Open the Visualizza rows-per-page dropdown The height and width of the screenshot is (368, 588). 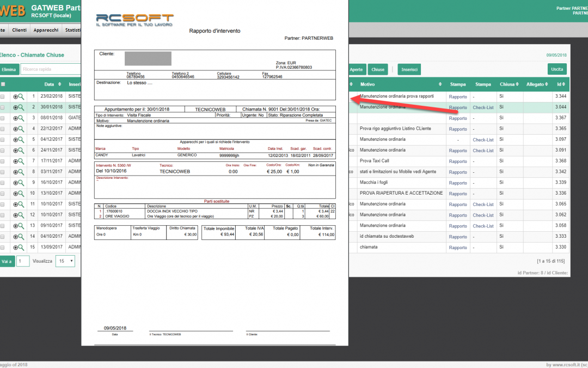point(65,261)
